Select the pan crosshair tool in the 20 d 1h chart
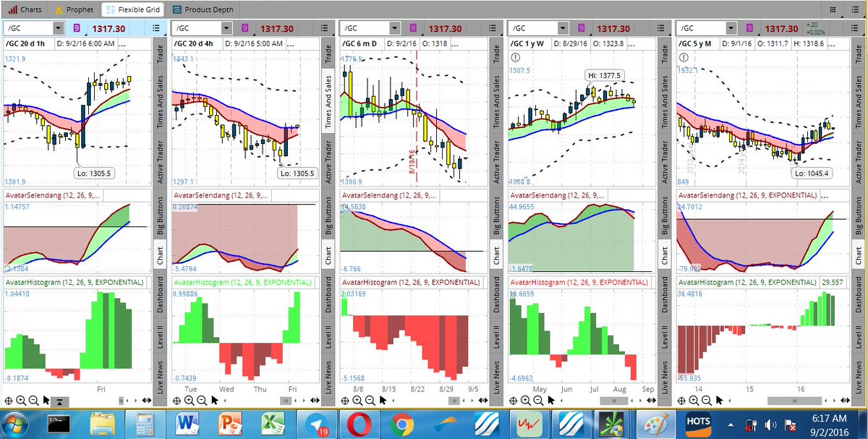 tap(8, 400)
